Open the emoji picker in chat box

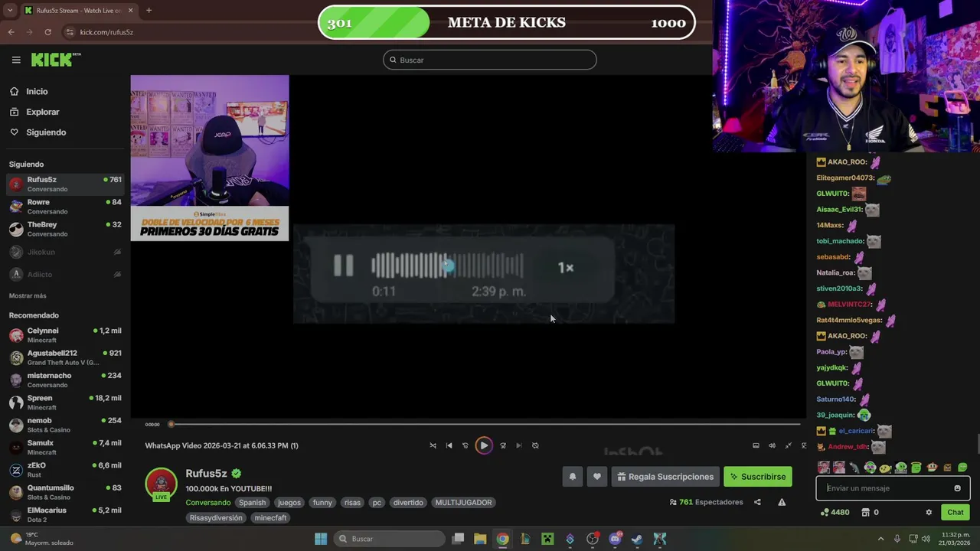pos(957,488)
